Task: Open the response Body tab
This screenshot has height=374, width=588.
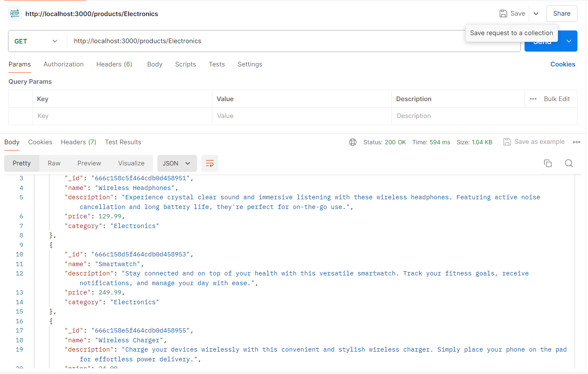Action: (x=12, y=142)
